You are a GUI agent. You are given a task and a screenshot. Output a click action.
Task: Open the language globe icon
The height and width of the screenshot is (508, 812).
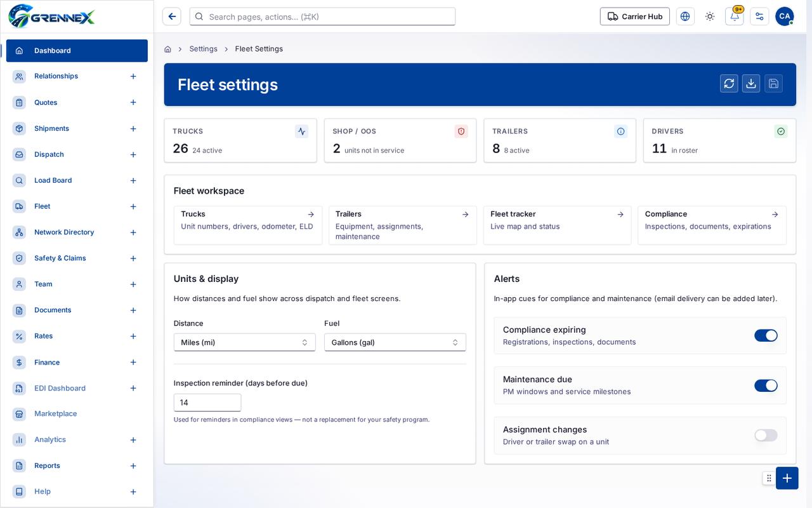tap(685, 17)
